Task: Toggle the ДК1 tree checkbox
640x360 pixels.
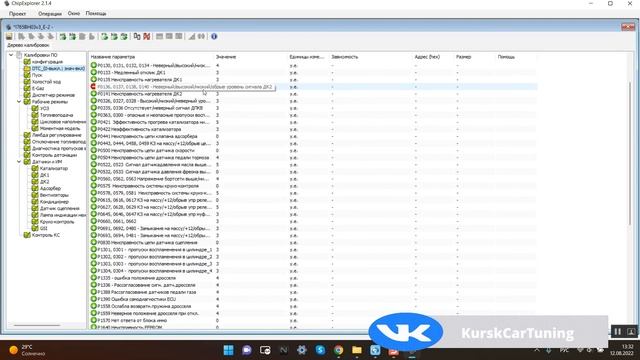Action: tap(35, 175)
